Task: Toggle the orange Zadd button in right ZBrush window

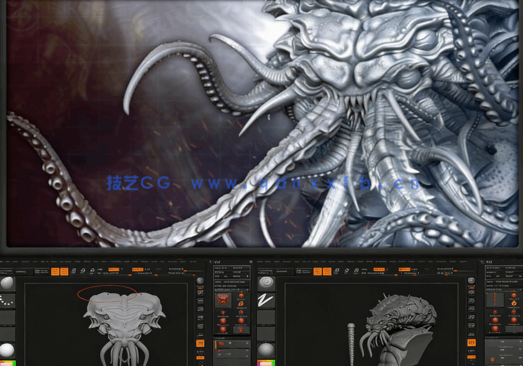Action: (405, 269)
